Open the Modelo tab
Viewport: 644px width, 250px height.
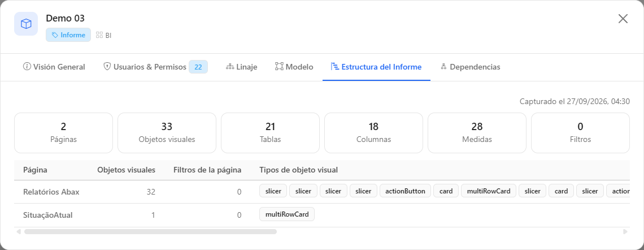(294, 67)
